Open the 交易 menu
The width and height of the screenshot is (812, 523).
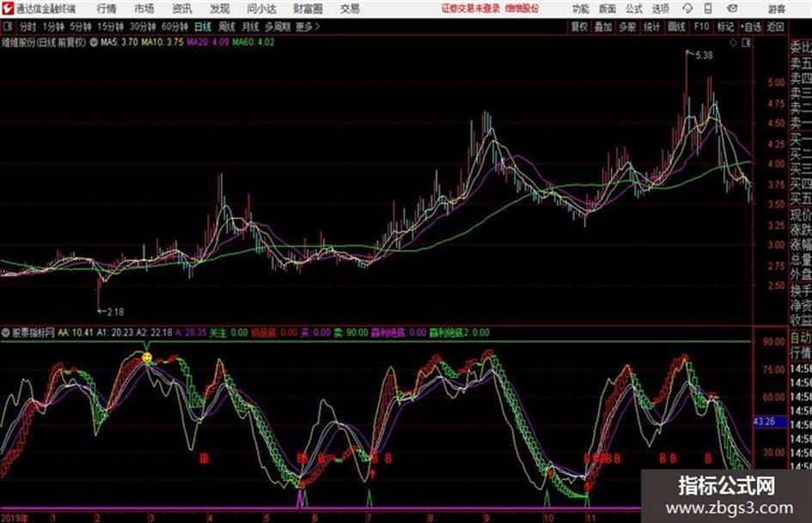click(x=350, y=9)
